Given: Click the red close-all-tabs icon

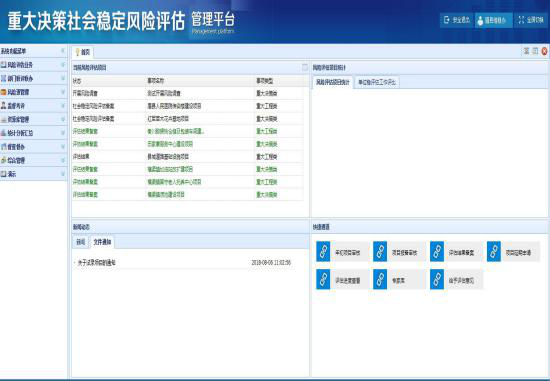Looking at the screenshot, I should pos(544,51).
